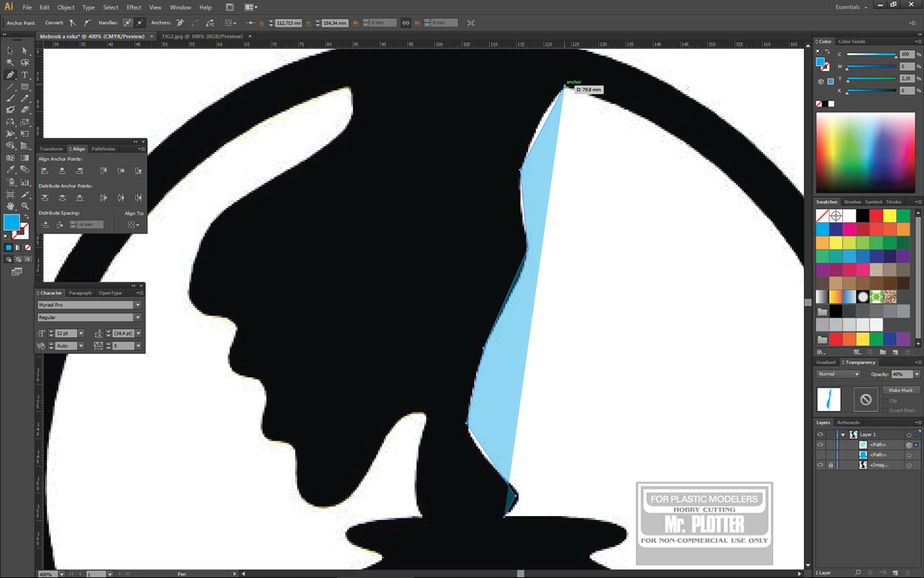This screenshot has height=578, width=924.
Task: Switch to the Color Guide tab
Action: click(x=851, y=42)
